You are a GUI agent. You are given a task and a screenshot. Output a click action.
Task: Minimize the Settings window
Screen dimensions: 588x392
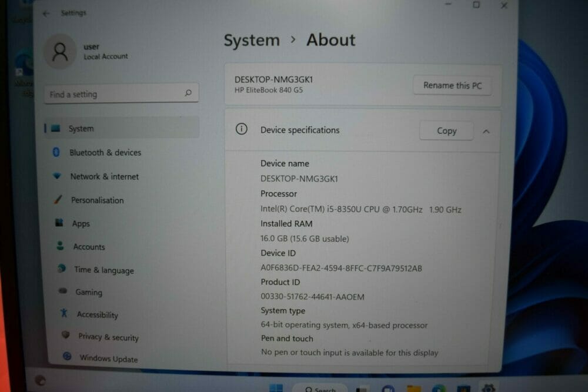click(448, 4)
